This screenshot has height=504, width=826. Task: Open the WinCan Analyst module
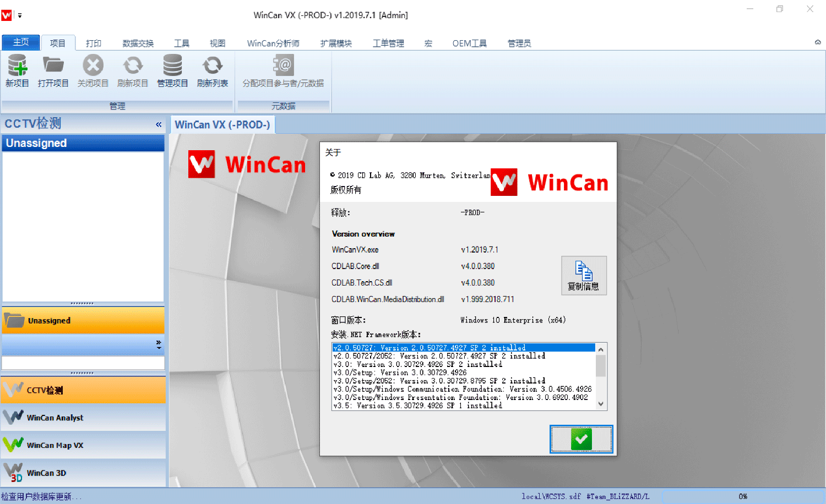point(83,418)
